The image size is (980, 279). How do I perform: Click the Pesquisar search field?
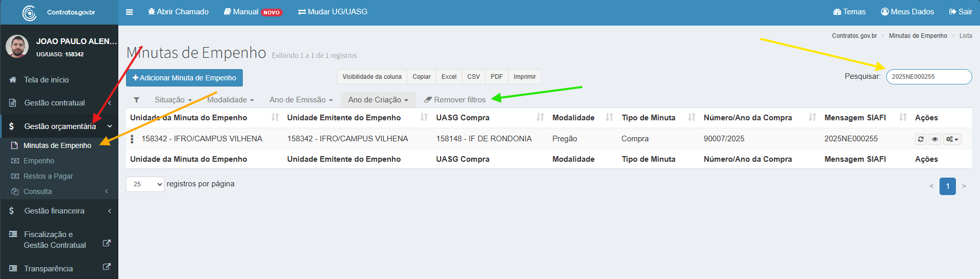[x=928, y=77]
